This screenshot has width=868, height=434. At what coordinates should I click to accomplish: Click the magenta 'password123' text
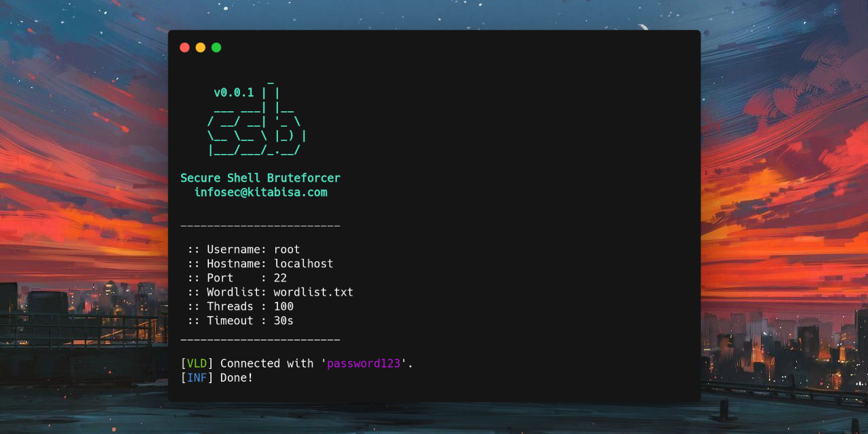click(363, 363)
